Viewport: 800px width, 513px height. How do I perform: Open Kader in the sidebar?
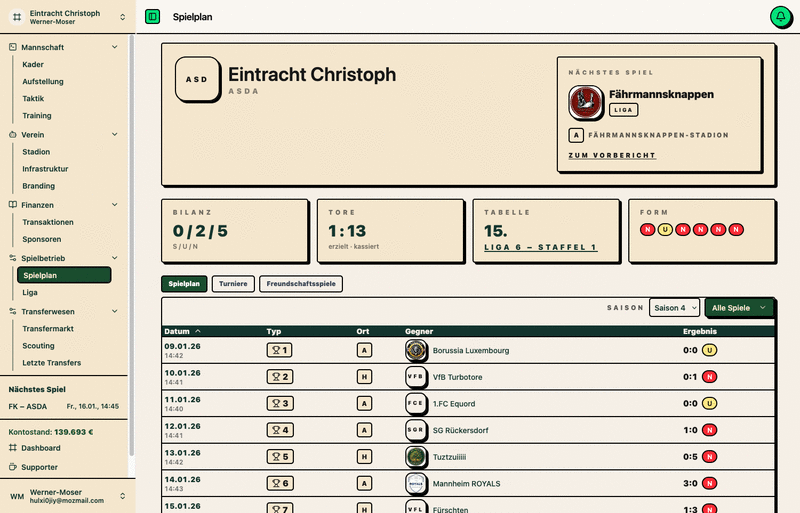[x=33, y=64]
